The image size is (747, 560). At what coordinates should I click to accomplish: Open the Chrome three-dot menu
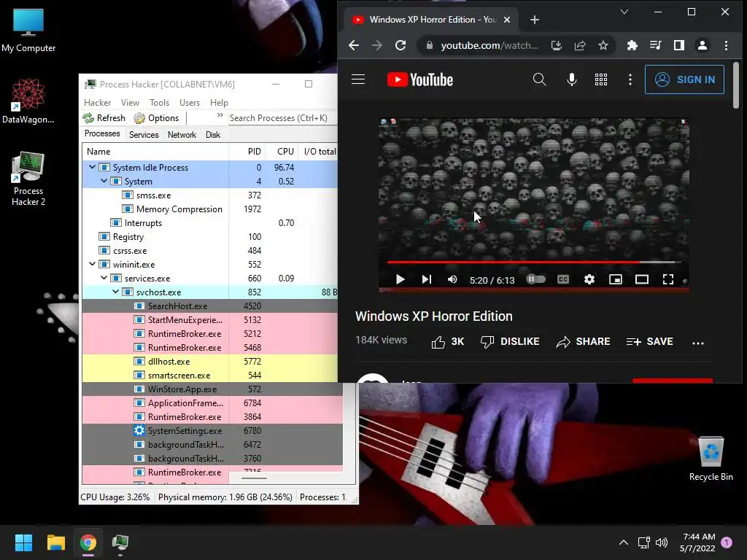[x=726, y=45]
